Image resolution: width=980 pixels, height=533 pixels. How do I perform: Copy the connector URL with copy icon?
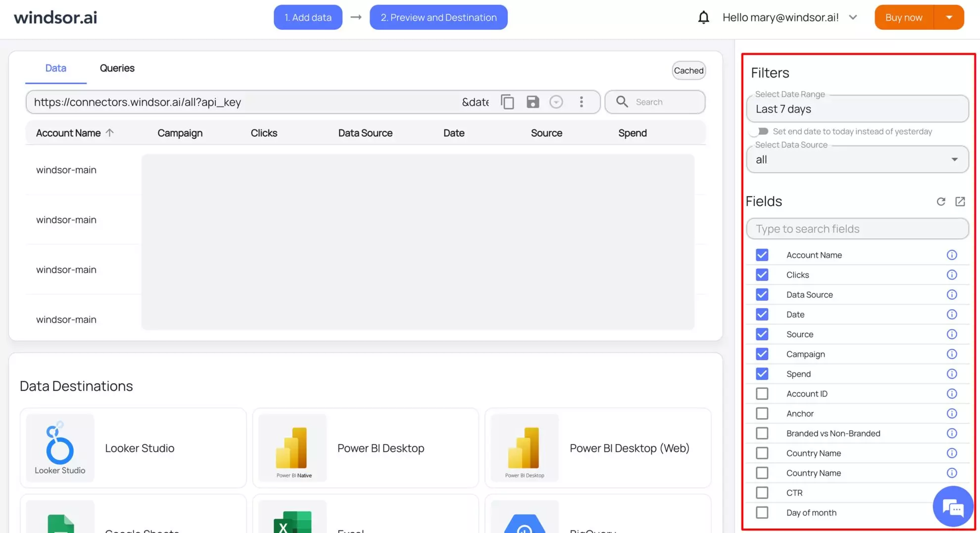(507, 102)
